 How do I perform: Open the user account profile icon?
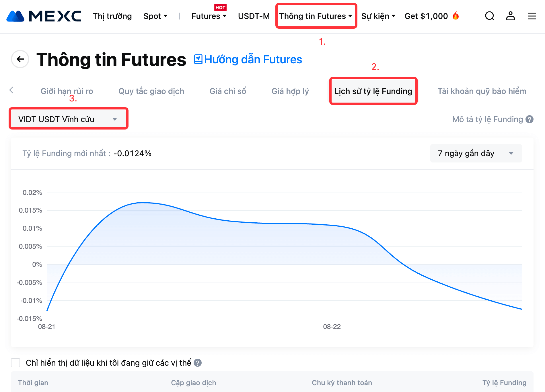click(511, 16)
